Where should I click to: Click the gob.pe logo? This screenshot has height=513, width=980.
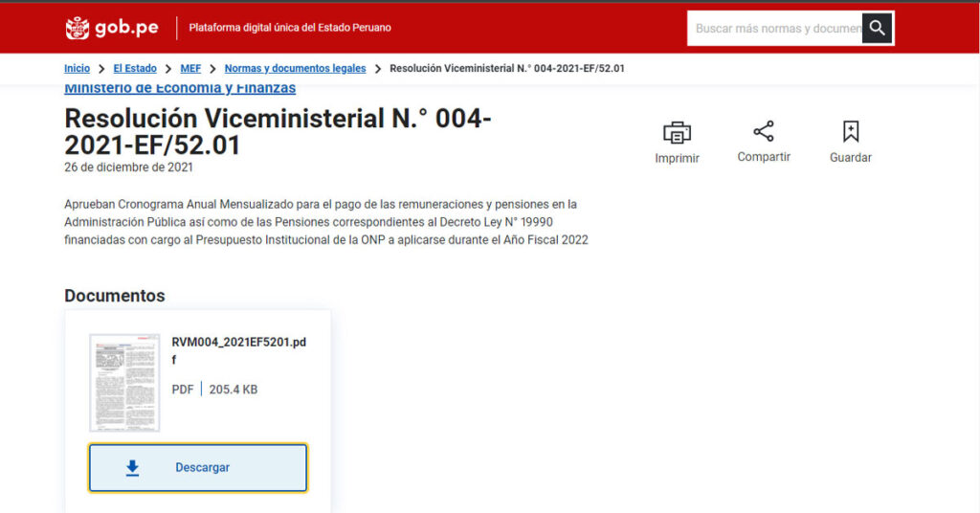coord(112,28)
